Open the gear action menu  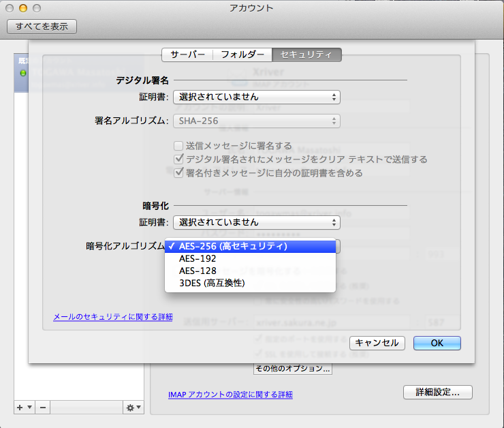[x=133, y=407]
